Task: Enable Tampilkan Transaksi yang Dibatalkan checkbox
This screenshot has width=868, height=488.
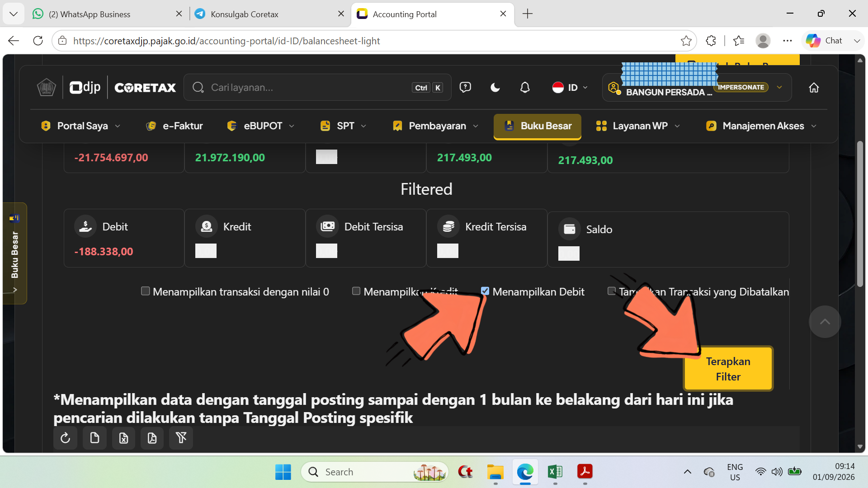Action: coord(612,291)
